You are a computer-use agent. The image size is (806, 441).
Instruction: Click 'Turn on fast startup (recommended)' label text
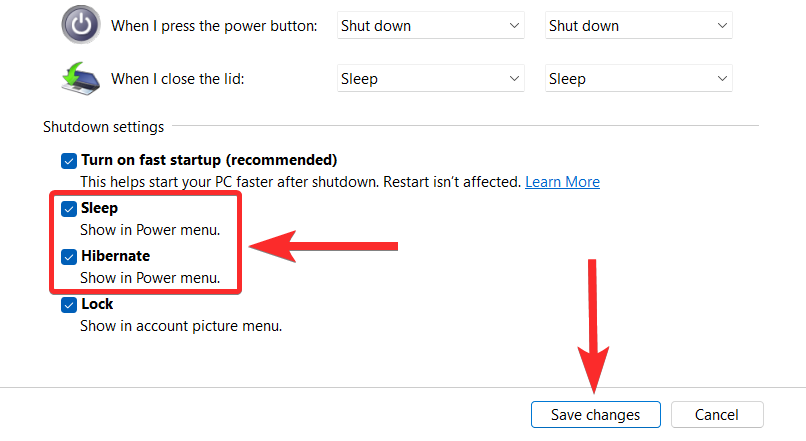209,160
